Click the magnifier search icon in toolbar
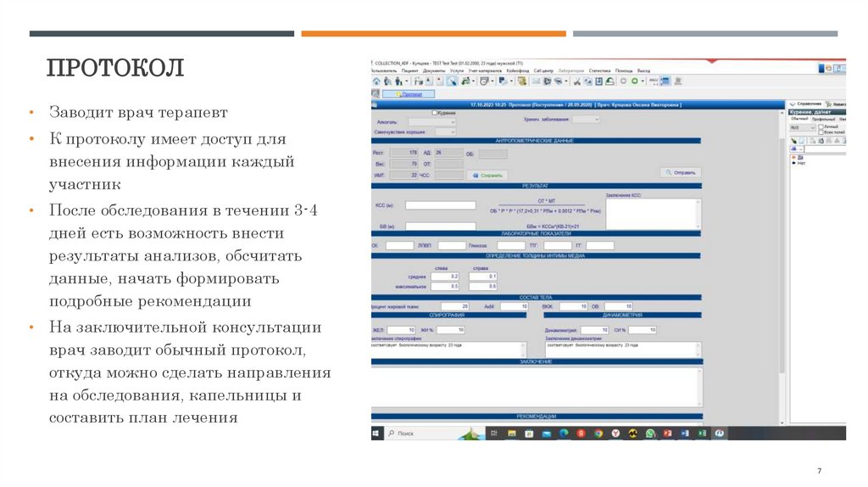 point(453,81)
